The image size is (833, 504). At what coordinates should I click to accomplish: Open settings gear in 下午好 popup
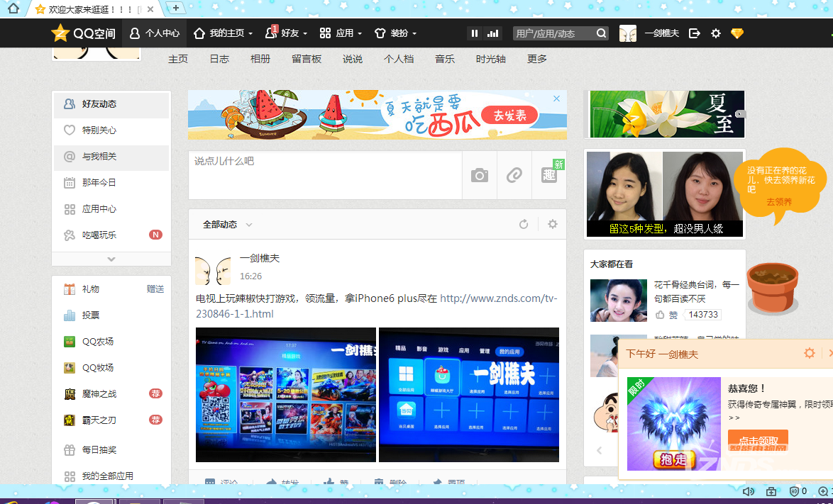[x=809, y=353]
